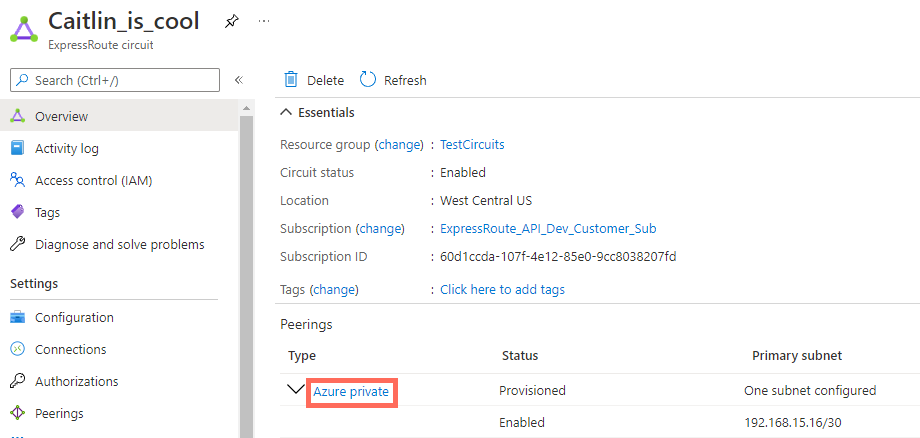Change the Subscription

[380, 229]
